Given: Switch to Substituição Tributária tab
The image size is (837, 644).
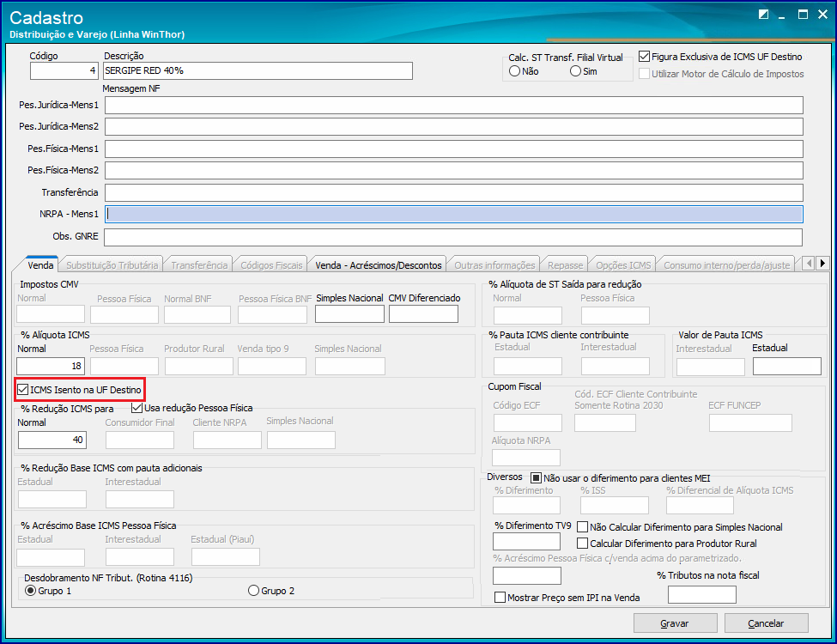Looking at the screenshot, I should [112, 265].
